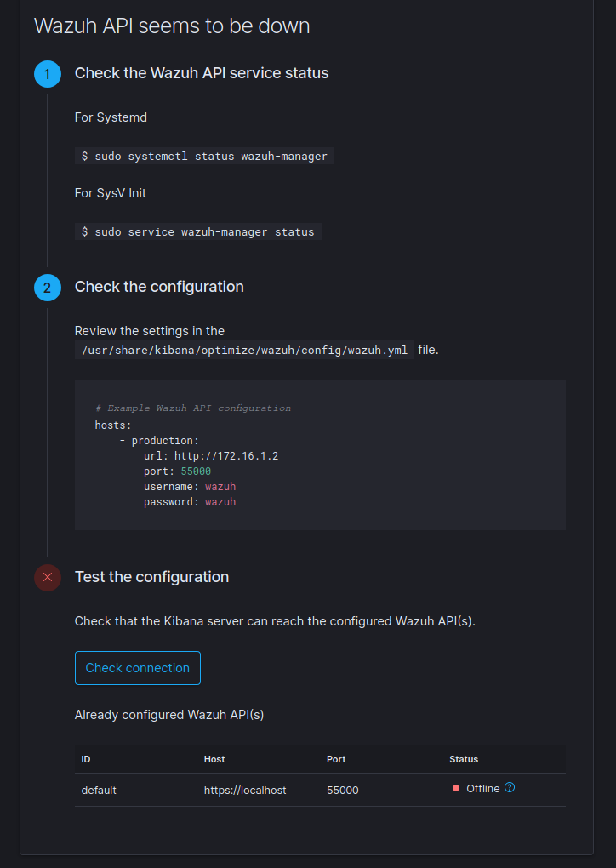Select the Host column header
Screen dimensions: 616x868
(x=214, y=759)
